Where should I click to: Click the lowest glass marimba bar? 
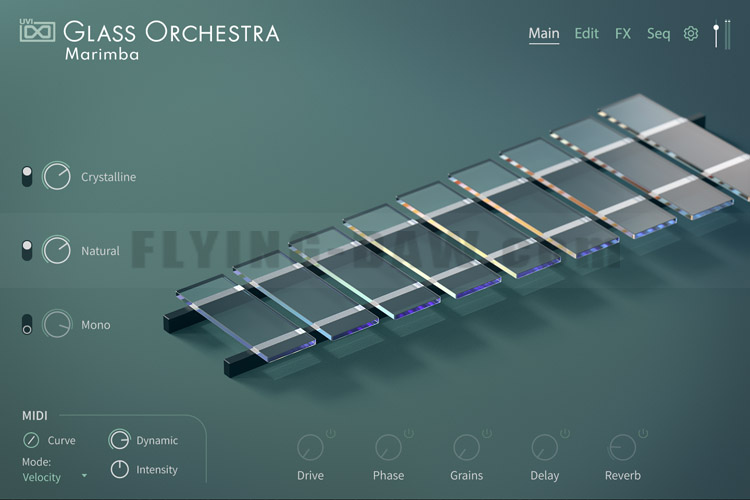pyautogui.click(x=246, y=317)
